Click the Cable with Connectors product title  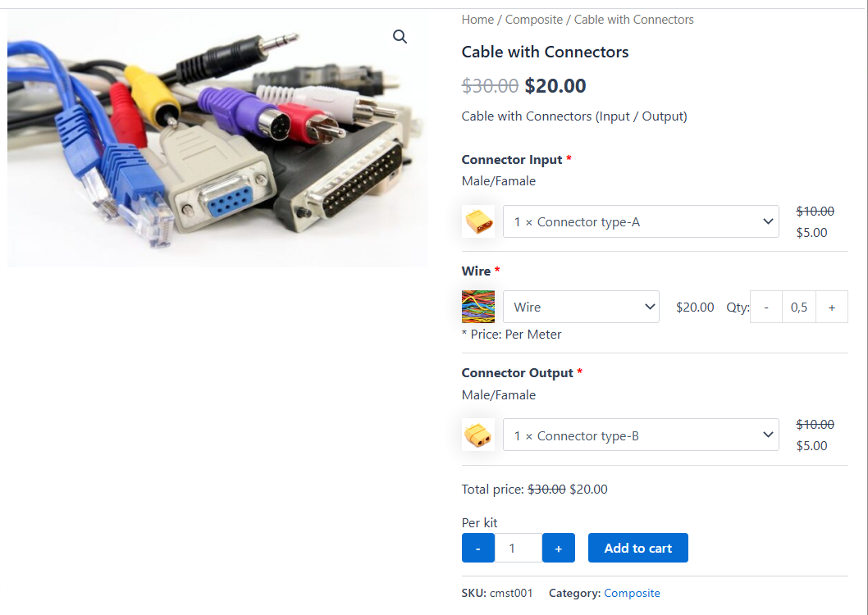(x=545, y=52)
